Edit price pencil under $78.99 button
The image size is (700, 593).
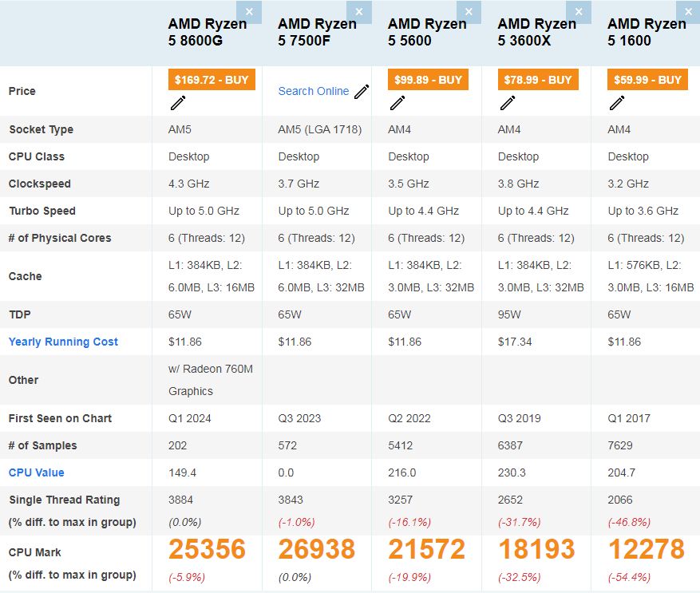tap(507, 103)
